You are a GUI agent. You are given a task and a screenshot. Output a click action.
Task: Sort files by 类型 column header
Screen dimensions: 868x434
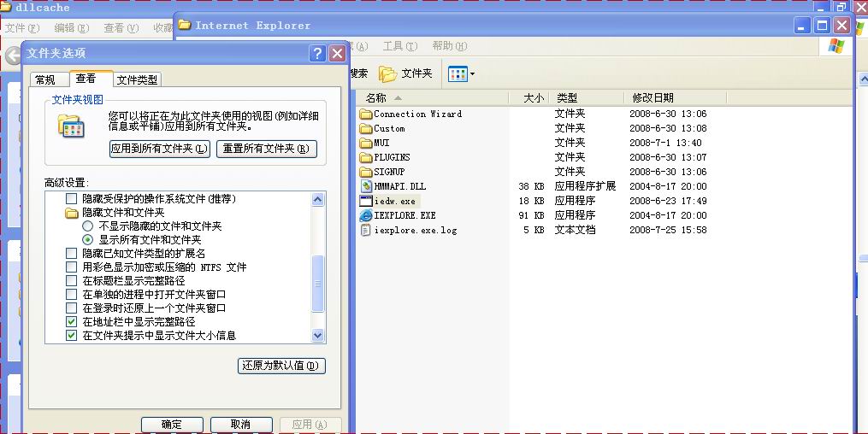(x=587, y=98)
